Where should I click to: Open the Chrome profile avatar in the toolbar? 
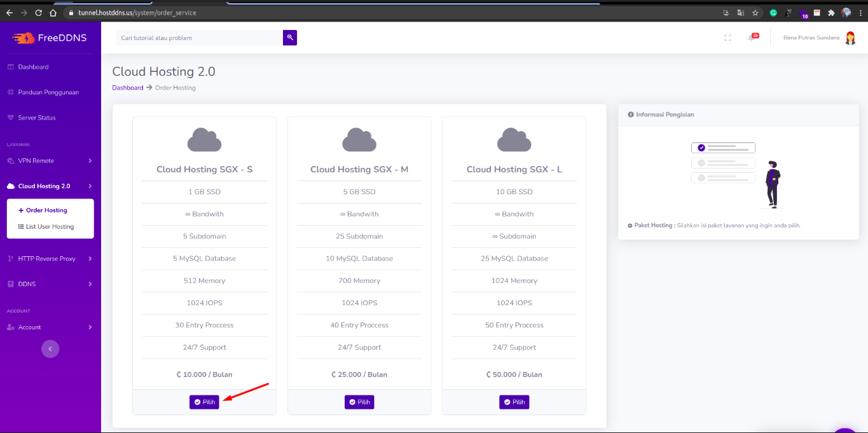[846, 12]
